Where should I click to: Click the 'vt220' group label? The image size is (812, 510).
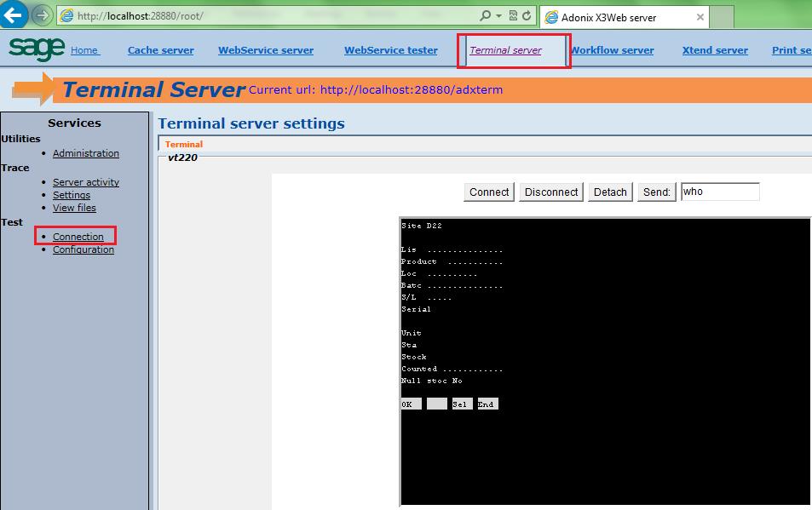[x=182, y=158]
